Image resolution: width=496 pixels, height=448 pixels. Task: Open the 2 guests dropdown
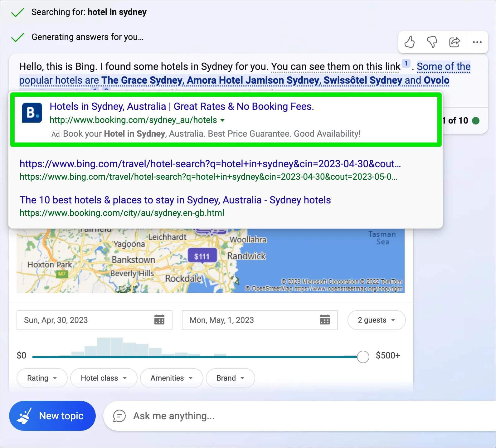[x=377, y=320]
